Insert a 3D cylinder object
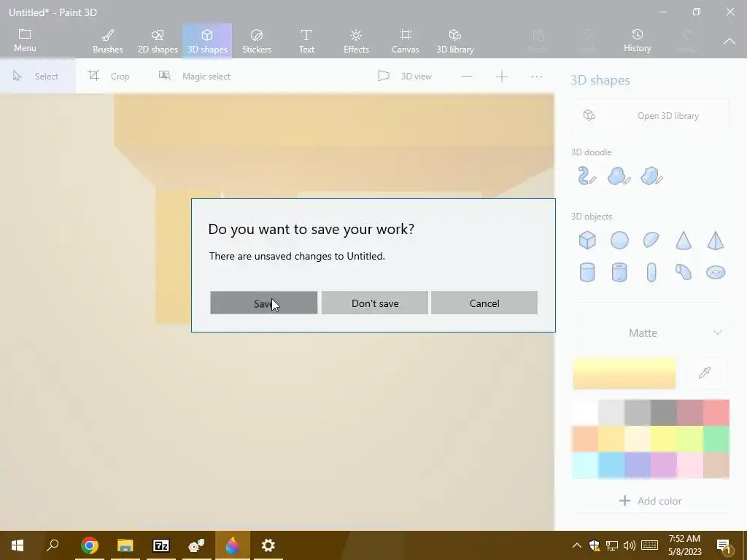This screenshot has height=560, width=747. tap(587, 273)
